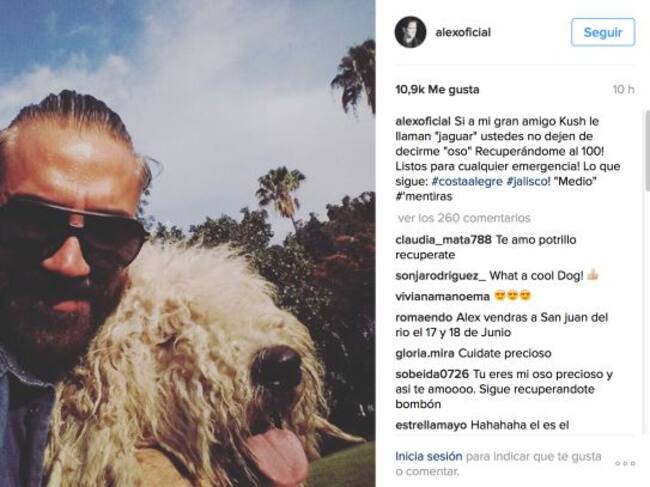Screen dimensions: 650x487
Task: Expand ver los 260 comentarios
Action: click(464, 218)
